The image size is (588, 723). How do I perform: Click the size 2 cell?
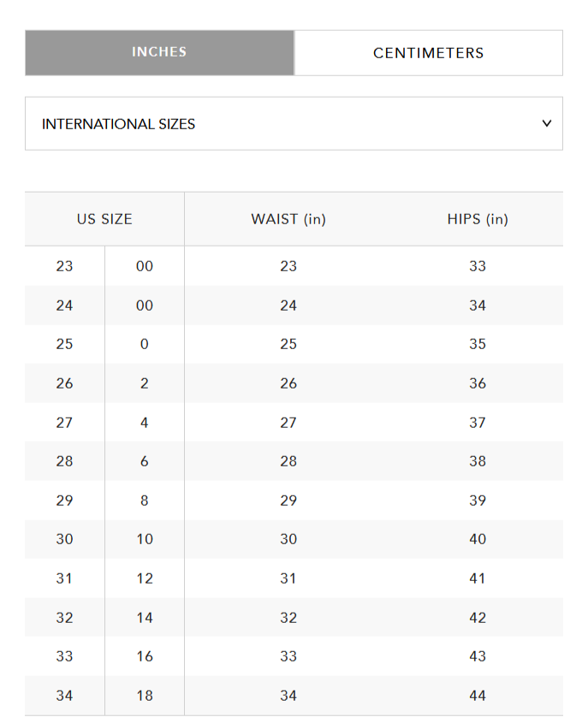point(145,383)
